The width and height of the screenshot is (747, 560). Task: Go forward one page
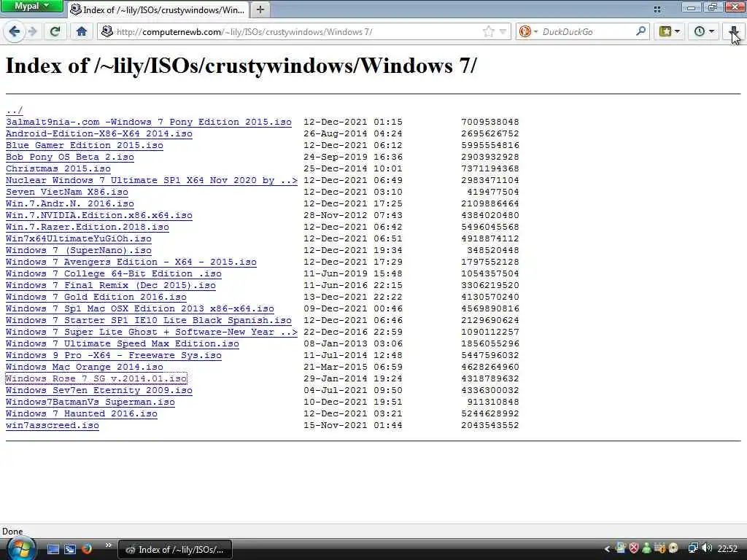coord(32,32)
